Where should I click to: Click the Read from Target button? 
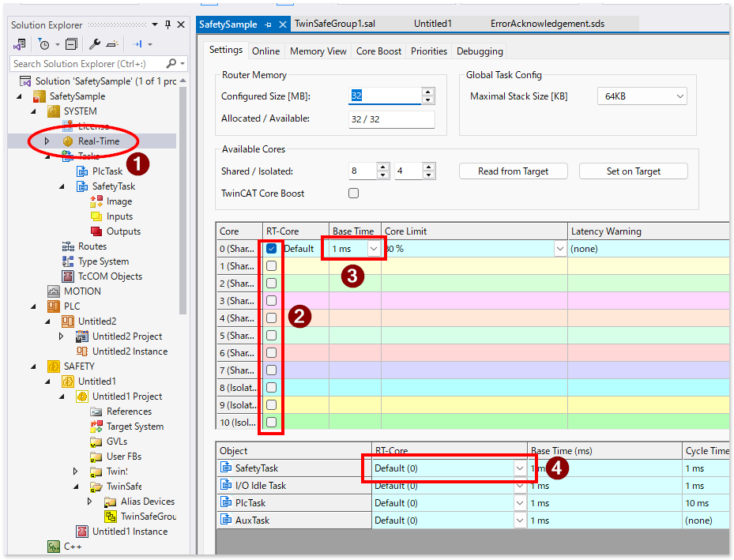513,171
